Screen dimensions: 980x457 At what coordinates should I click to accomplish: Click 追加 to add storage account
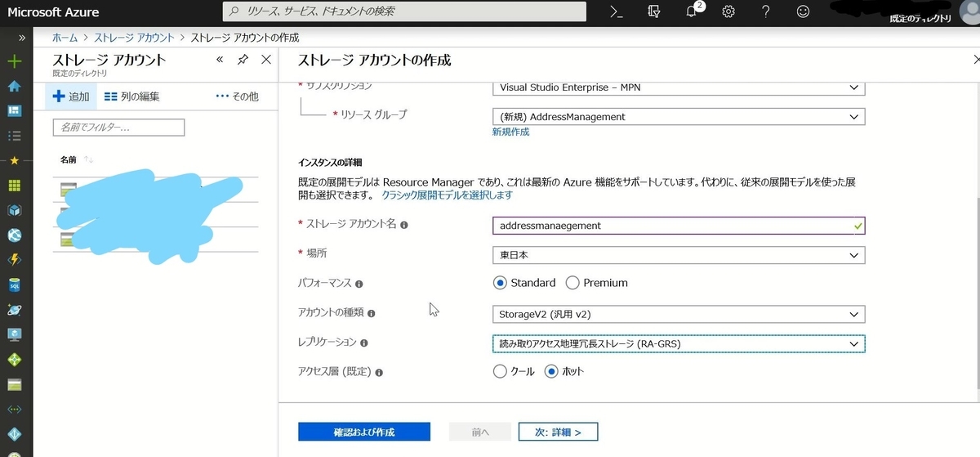click(71, 96)
